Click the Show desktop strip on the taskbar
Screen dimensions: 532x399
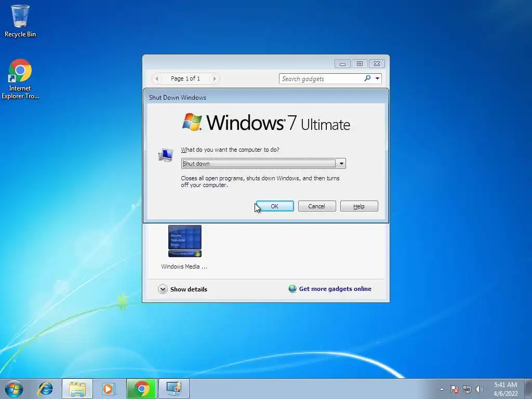(528, 389)
